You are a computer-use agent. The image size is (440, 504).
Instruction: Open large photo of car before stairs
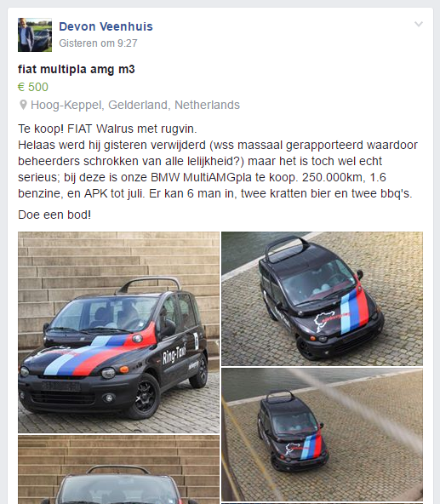118,332
